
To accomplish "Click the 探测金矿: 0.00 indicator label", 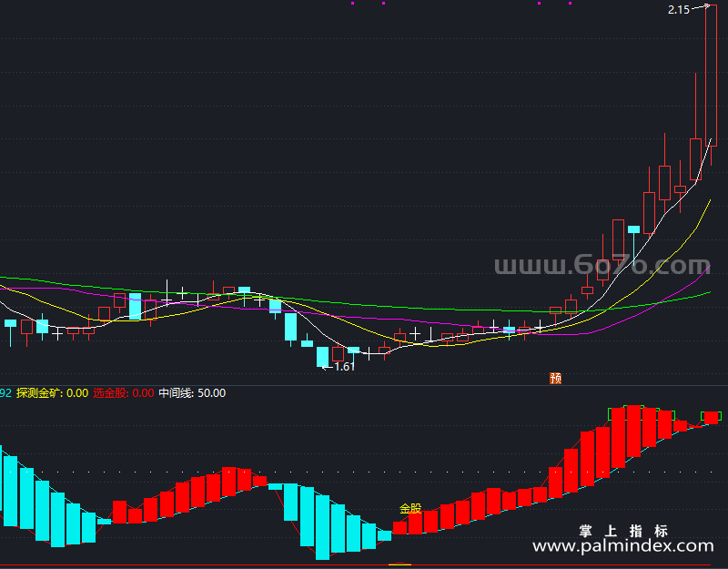I will 52,393.
